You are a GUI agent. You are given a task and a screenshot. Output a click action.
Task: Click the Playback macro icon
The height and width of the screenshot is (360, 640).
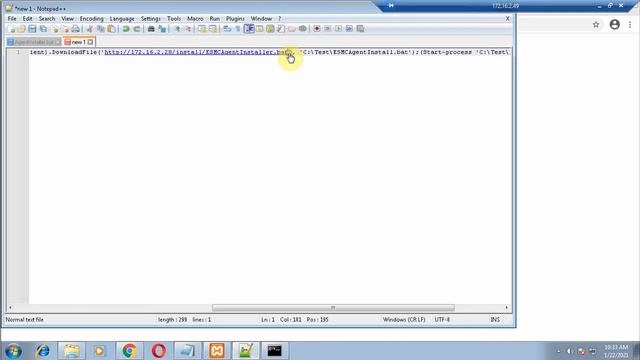tap(338, 29)
